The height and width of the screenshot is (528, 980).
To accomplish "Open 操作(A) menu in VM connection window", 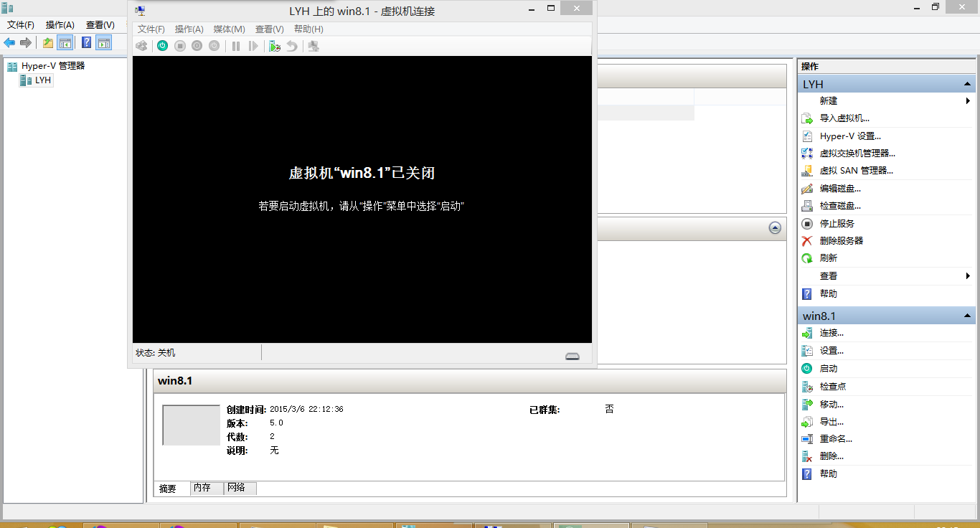I will [x=189, y=29].
